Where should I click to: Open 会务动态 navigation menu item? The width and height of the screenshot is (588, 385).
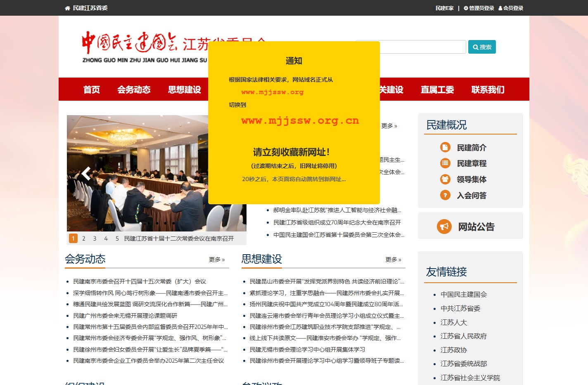(134, 90)
